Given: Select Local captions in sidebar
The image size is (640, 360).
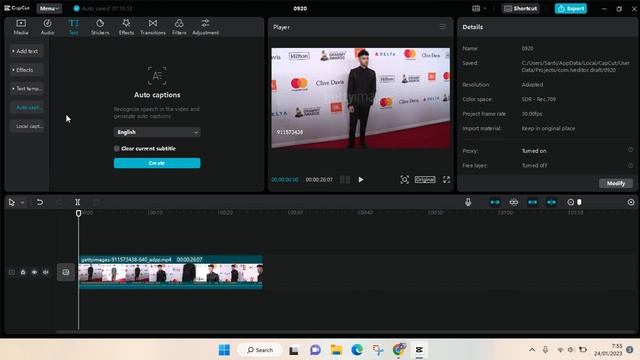Looking at the screenshot, I should click(27, 126).
